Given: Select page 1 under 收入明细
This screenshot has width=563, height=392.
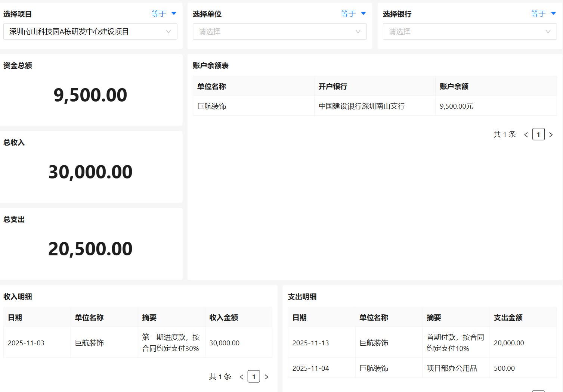Looking at the screenshot, I should pos(254,376).
